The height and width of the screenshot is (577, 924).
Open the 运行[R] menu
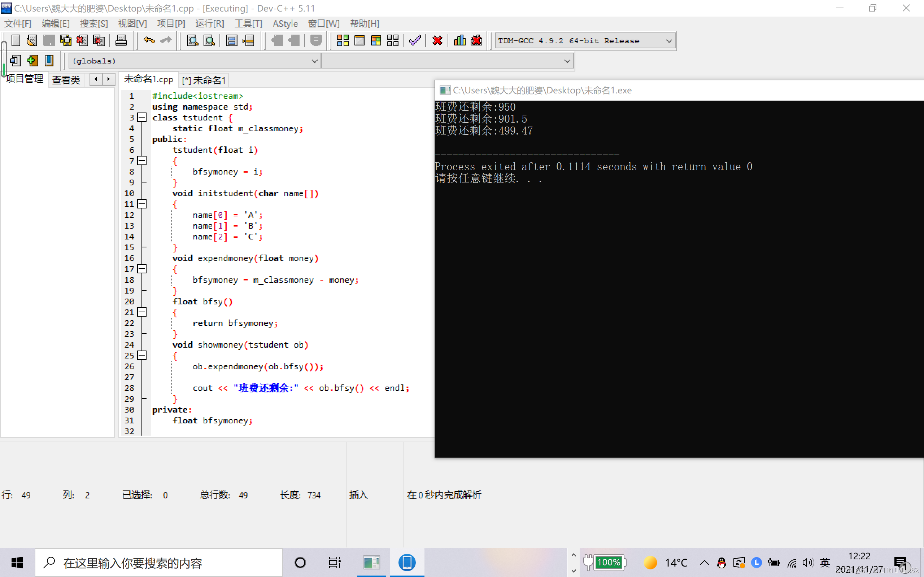click(210, 24)
